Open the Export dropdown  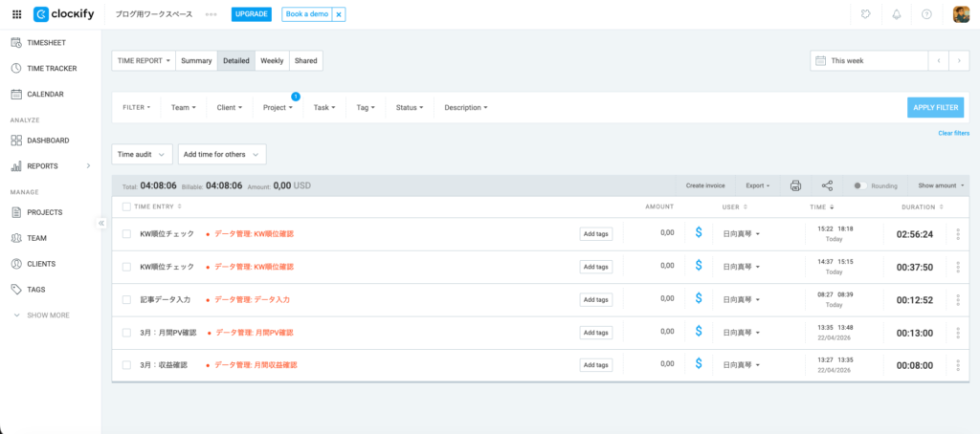point(758,185)
